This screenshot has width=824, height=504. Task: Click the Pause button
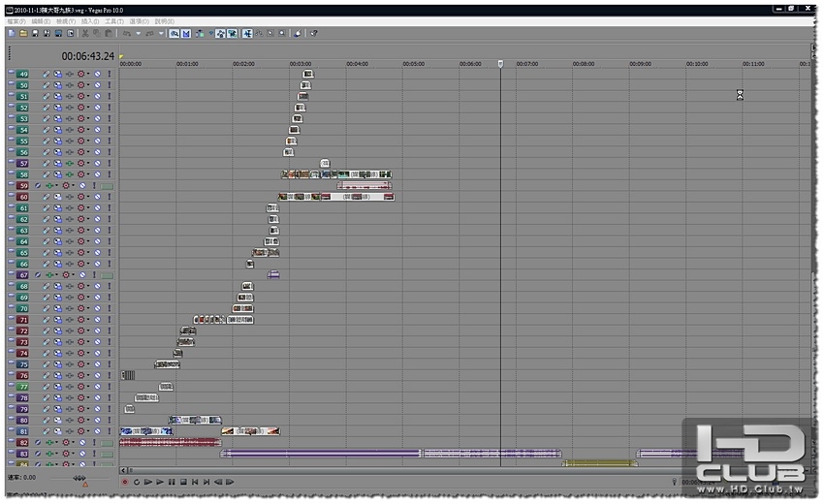[x=172, y=482]
